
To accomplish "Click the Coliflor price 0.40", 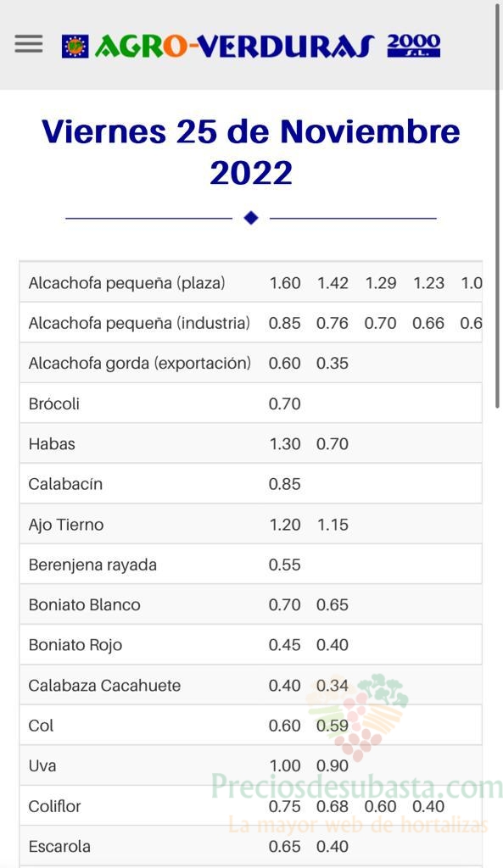I will (x=428, y=806).
